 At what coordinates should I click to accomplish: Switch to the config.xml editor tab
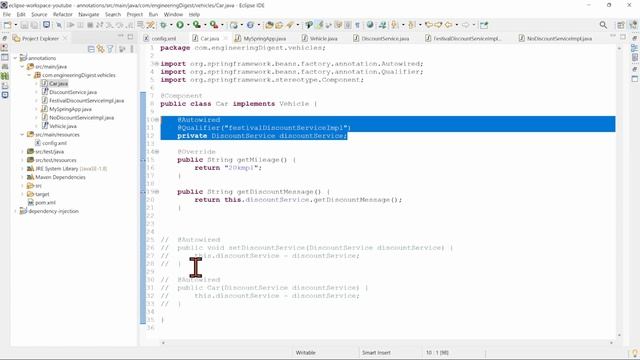click(160, 38)
